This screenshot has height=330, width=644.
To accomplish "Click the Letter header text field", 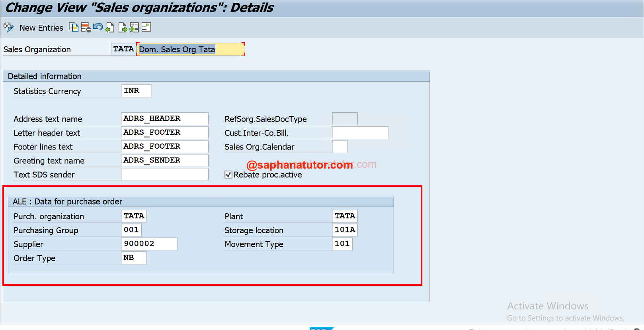I will [165, 133].
